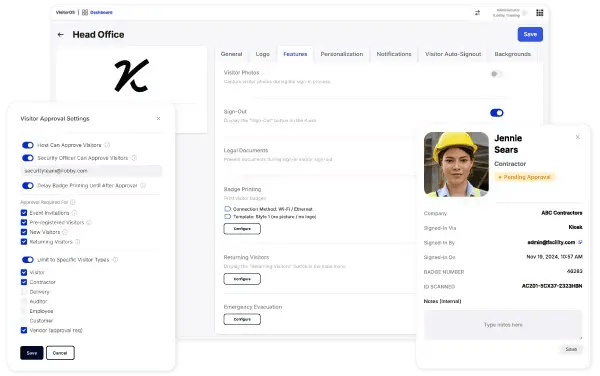Show info for Security Officer Can Approve Visitors
Screen dimensions: 600x376
coord(134,158)
